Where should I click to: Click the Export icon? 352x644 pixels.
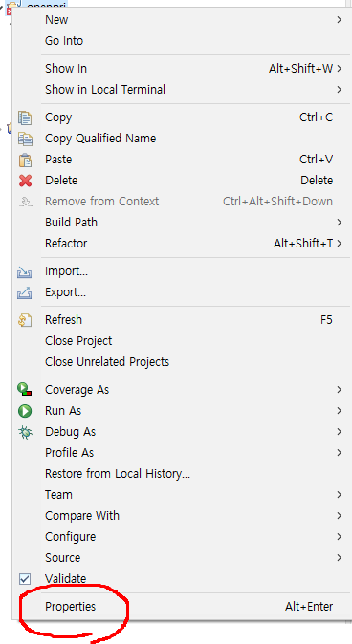coord(25,292)
